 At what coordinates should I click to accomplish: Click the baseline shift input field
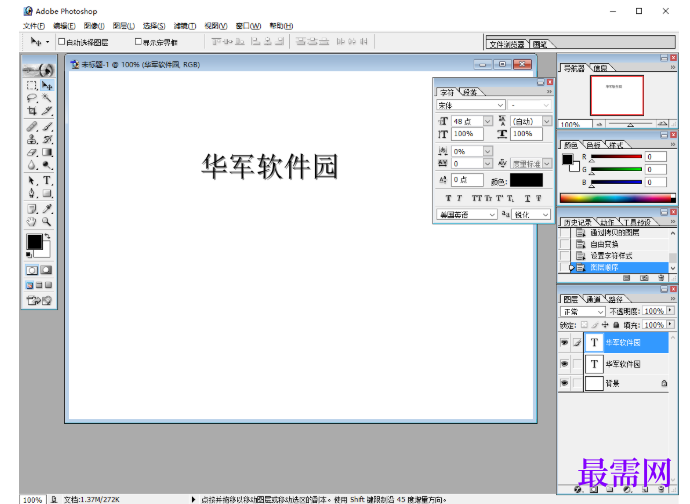click(467, 180)
